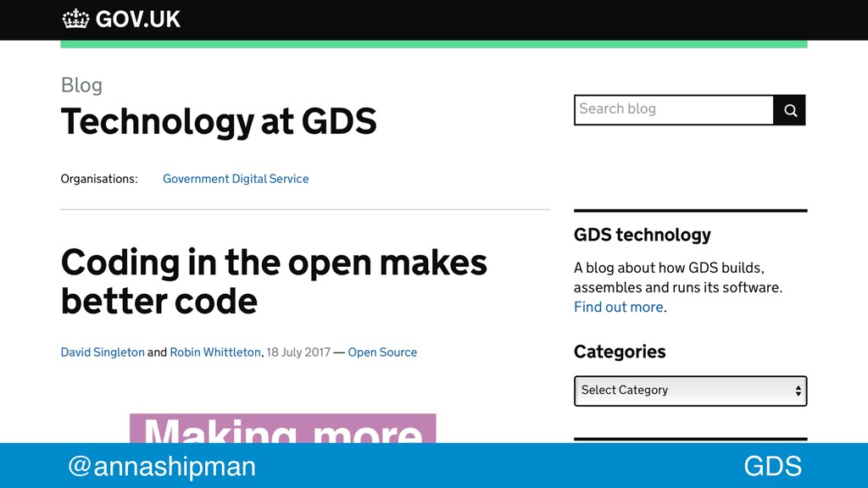868x488 pixels.
Task: Open the David Singleton author link
Action: coord(103,352)
